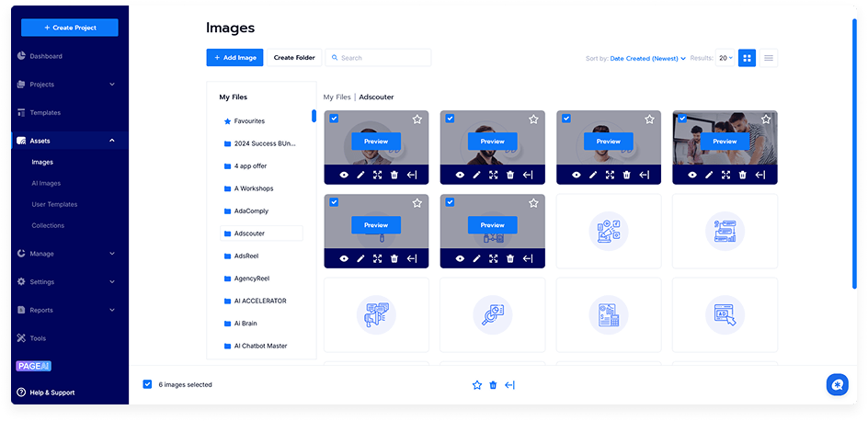
Task: Go to Dashboard in the sidebar
Action: 46,56
